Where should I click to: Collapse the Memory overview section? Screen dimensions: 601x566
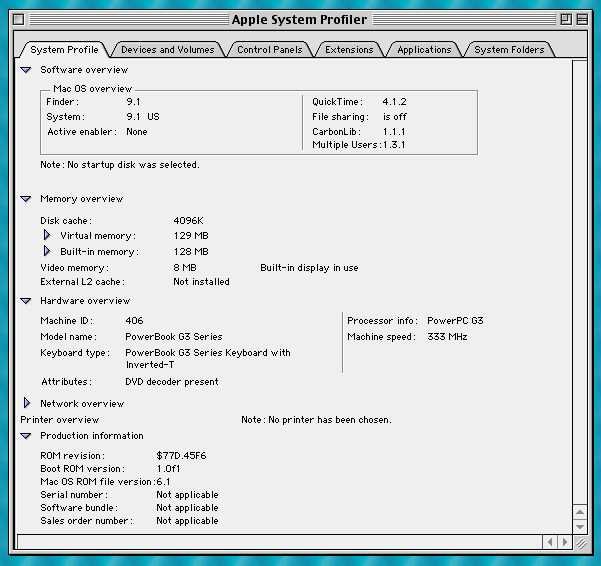click(x=26, y=199)
